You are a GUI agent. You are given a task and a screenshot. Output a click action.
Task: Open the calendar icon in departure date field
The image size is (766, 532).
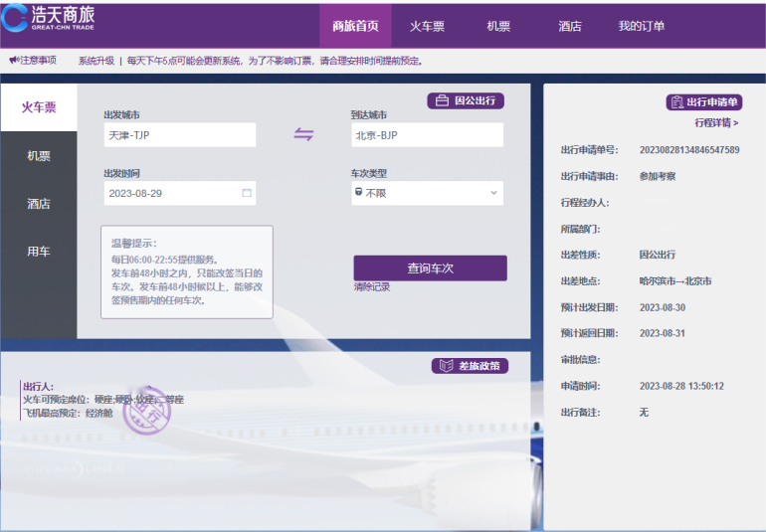click(x=247, y=193)
